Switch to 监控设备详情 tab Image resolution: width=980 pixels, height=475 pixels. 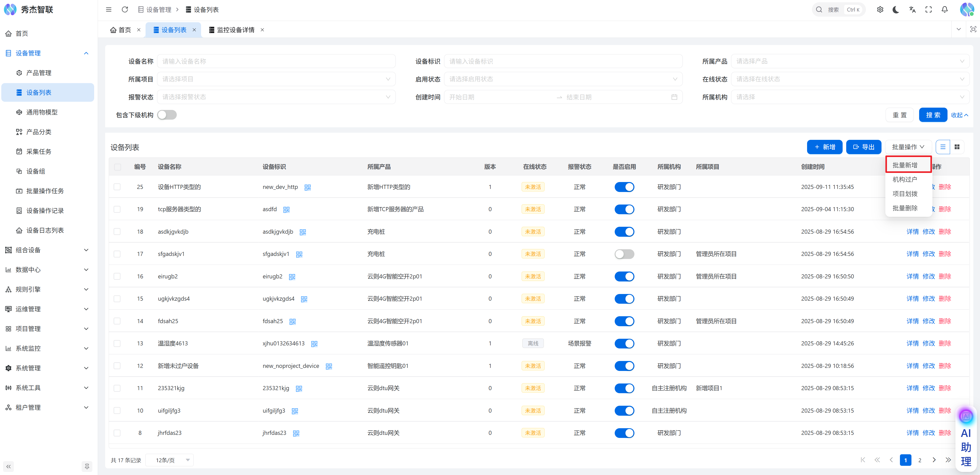pos(235,30)
